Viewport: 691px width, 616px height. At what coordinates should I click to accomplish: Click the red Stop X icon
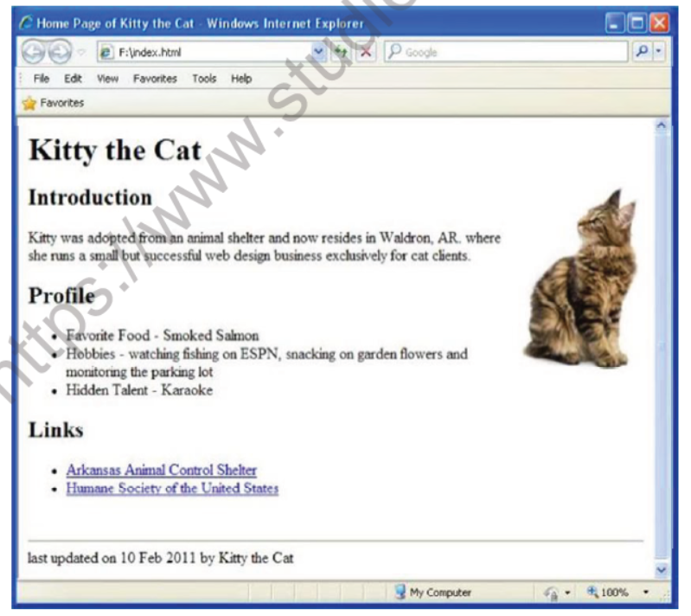[x=366, y=52]
